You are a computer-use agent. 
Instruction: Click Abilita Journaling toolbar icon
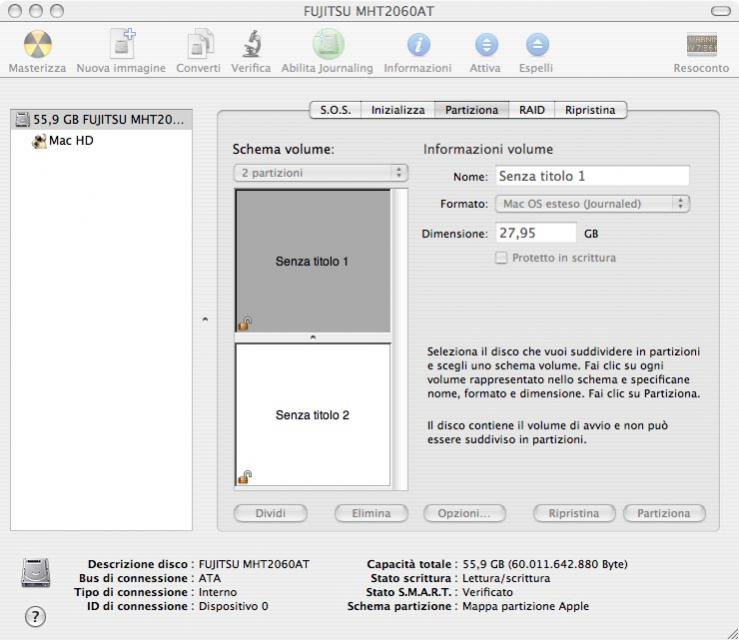pyautogui.click(x=328, y=44)
